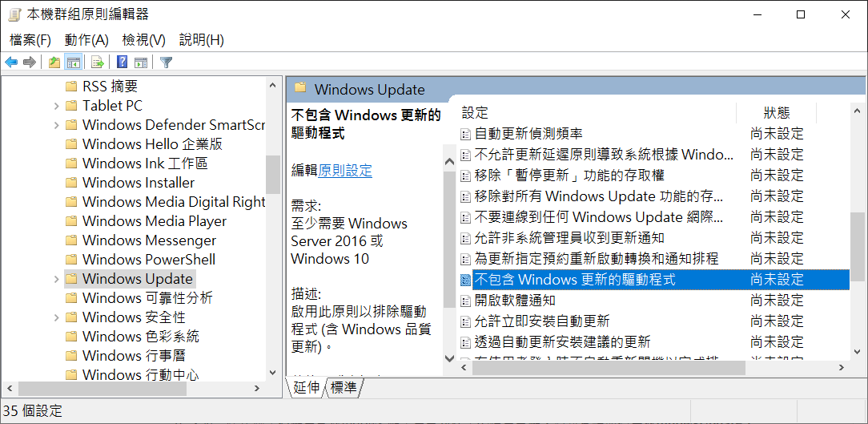Click the Windows PowerShell folder icon
The height and width of the screenshot is (424, 868).
(70, 260)
